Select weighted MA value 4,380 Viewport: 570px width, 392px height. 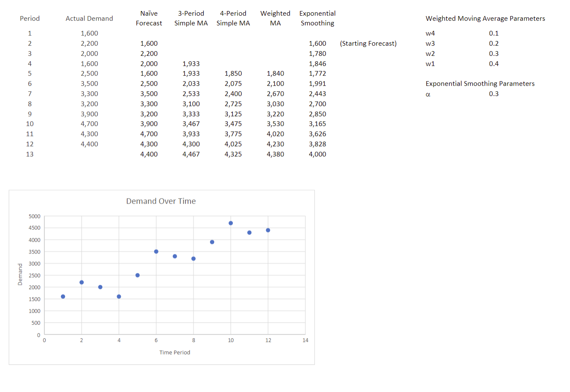275,154
